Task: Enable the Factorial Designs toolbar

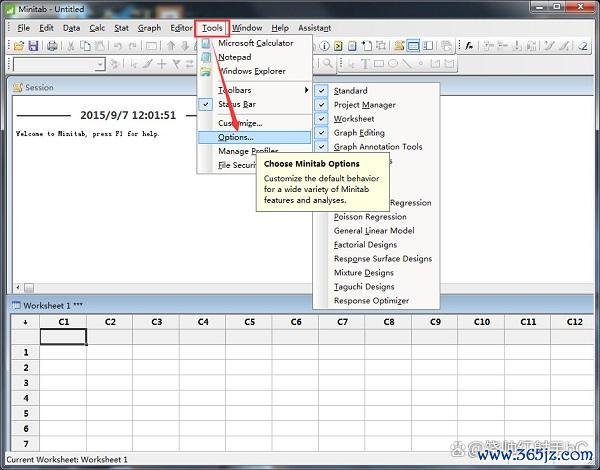Action: point(365,245)
